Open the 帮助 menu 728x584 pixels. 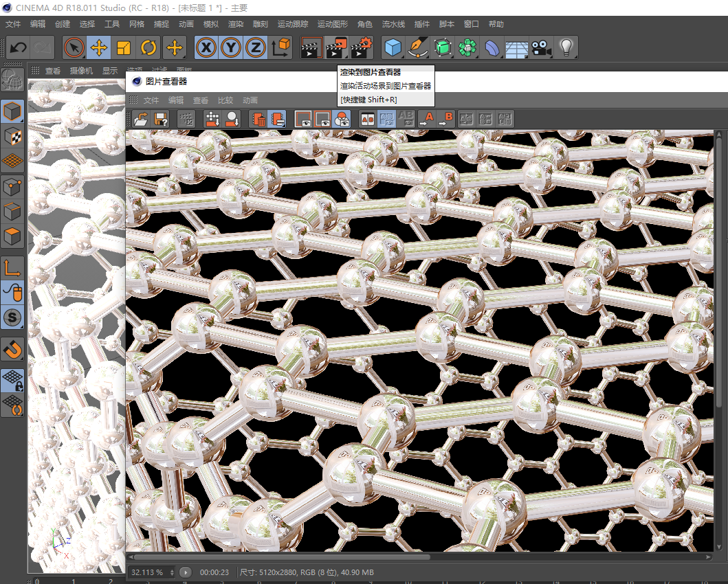click(496, 24)
